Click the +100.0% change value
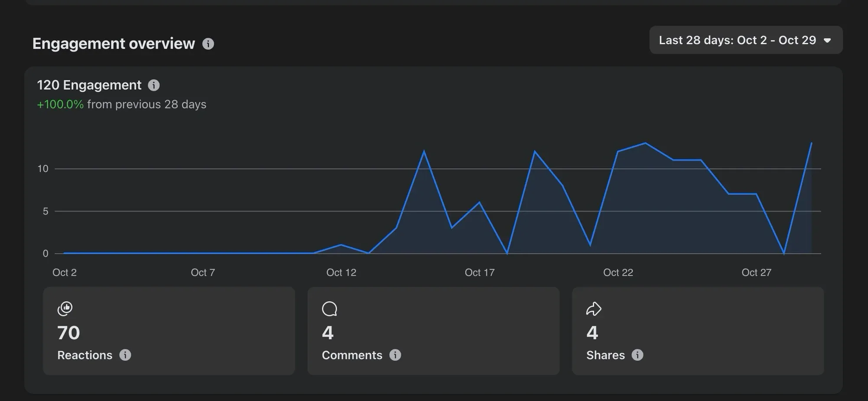Image resolution: width=868 pixels, height=401 pixels. coord(60,104)
